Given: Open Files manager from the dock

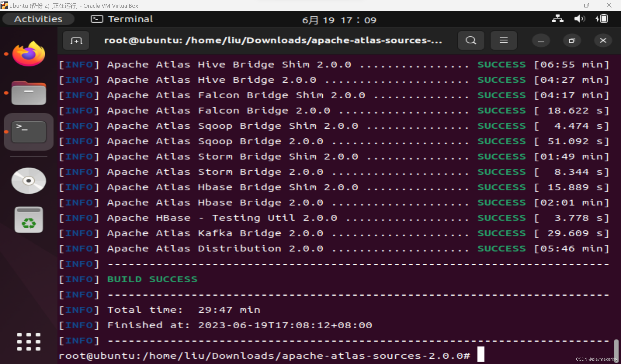Looking at the screenshot, I should point(29,93).
